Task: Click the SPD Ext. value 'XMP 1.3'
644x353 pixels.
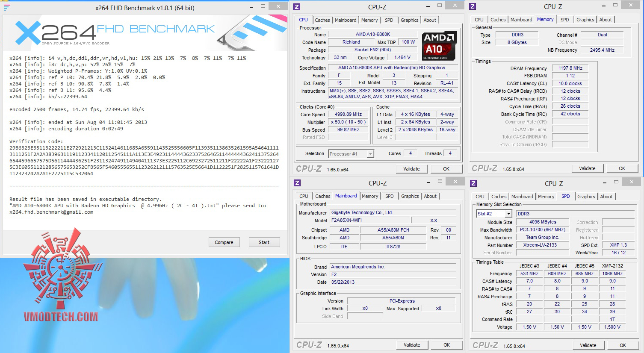Action: pyautogui.click(x=618, y=245)
